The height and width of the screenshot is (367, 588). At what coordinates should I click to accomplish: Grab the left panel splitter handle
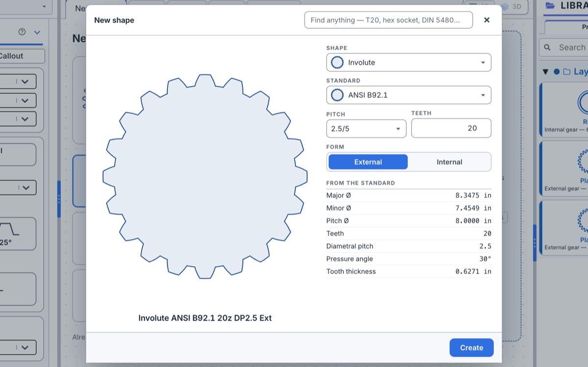(x=59, y=199)
